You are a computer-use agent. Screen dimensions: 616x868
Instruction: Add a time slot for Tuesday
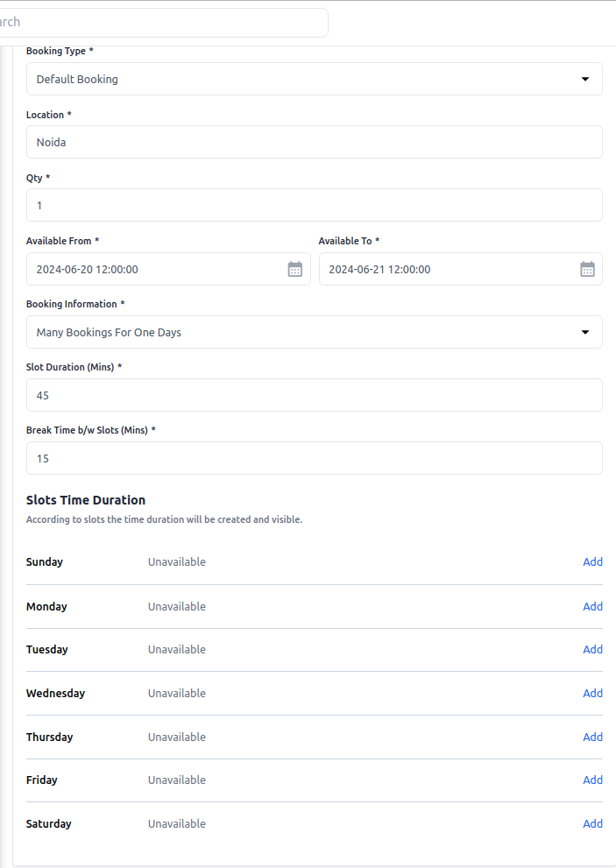[x=592, y=650]
